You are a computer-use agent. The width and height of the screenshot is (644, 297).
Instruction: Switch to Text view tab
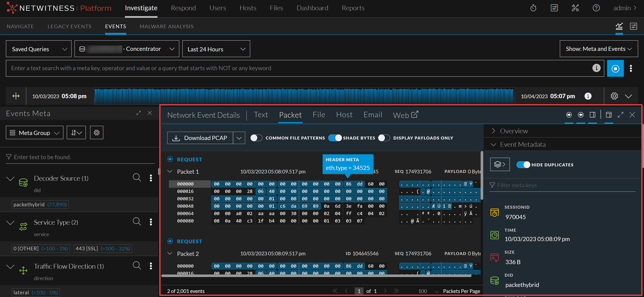coord(261,115)
